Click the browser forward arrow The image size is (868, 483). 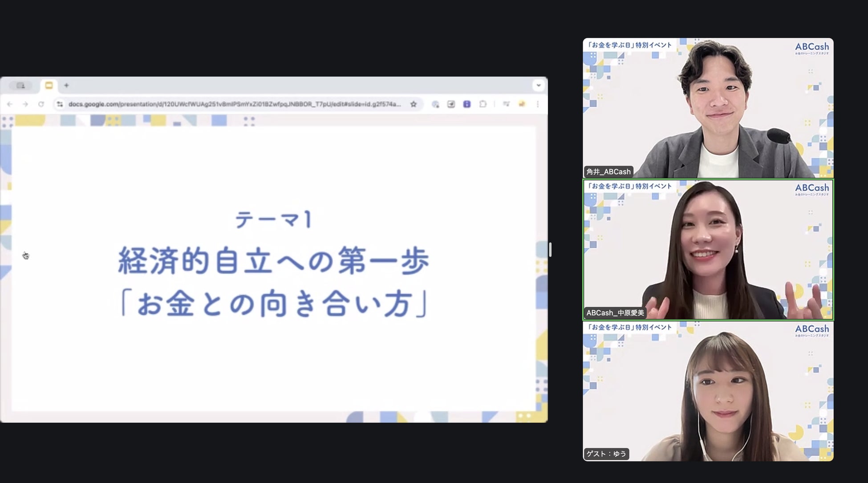tap(25, 104)
